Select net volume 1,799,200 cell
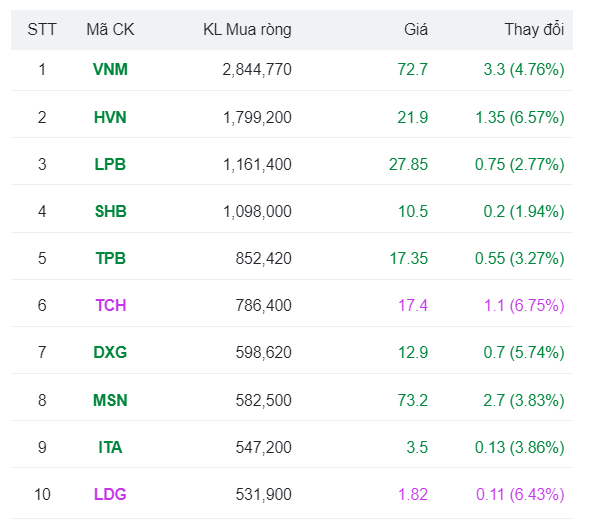Screen dimensions: 590x531 (x=257, y=117)
